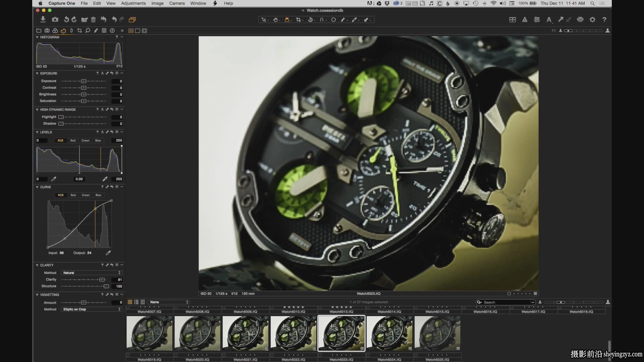Collapse the Exposure panel

[37, 73]
